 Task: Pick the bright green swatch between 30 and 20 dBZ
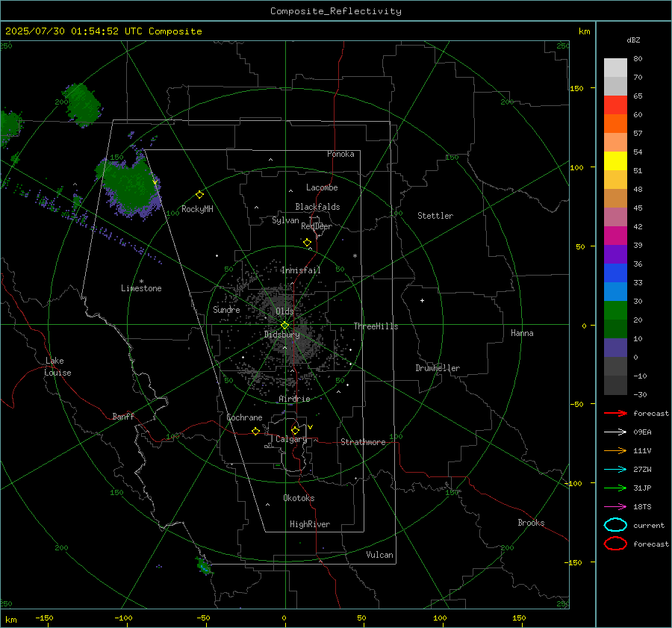pyautogui.click(x=615, y=311)
